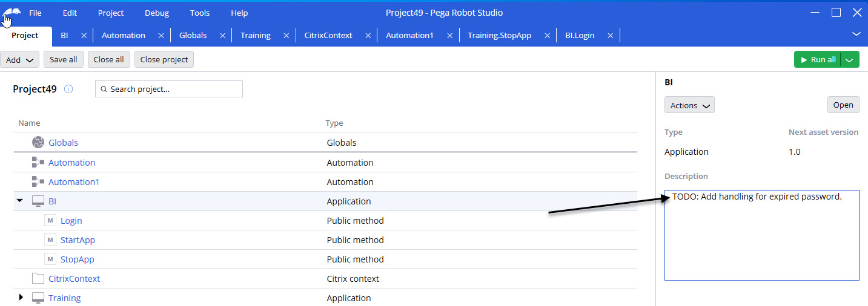Close the BI tab

84,36
